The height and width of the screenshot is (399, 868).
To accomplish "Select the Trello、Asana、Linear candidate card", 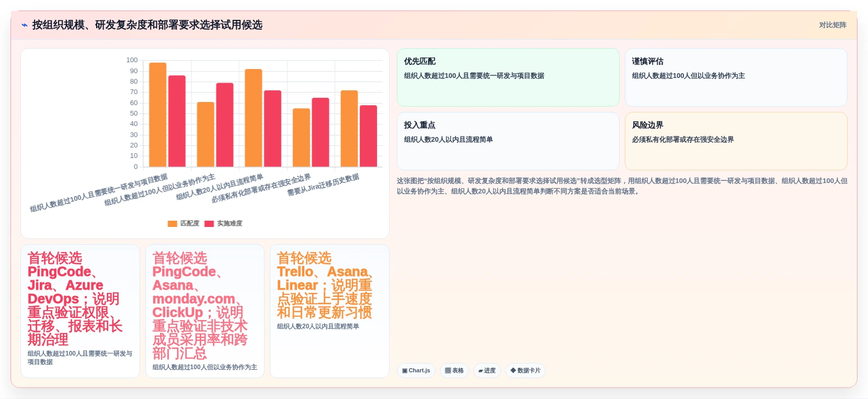I will pyautogui.click(x=329, y=311).
